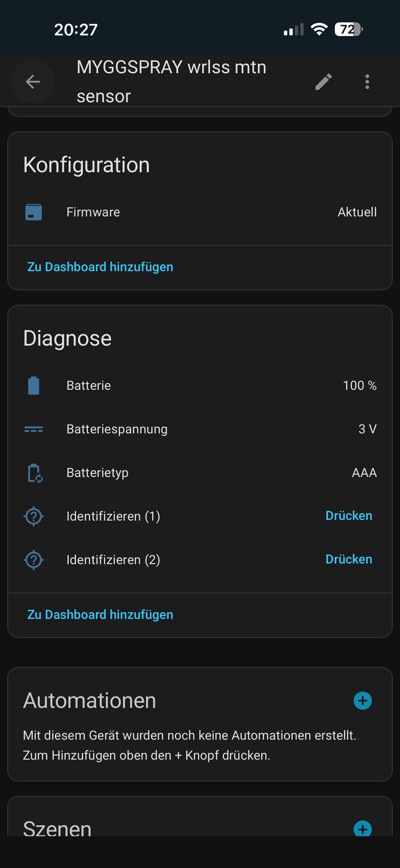Click the Firmware package icon
Image resolution: width=400 pixels, height=868 pixels.
(33, 212)
